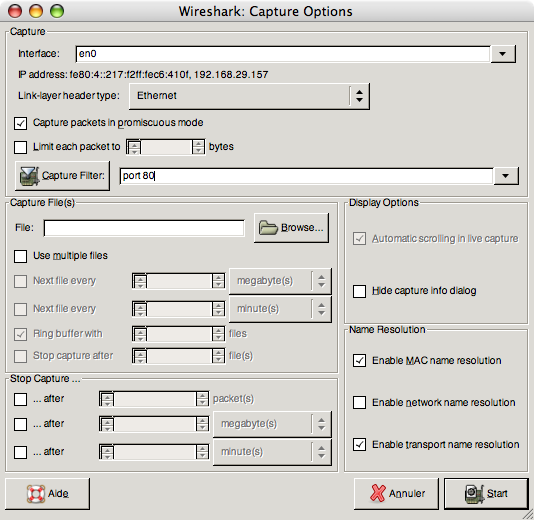Image resolution: width=534 pixels, height=520 pixels.
Task: Click the packet size limit bytes spinner field
Action: [x=166, y=147]
